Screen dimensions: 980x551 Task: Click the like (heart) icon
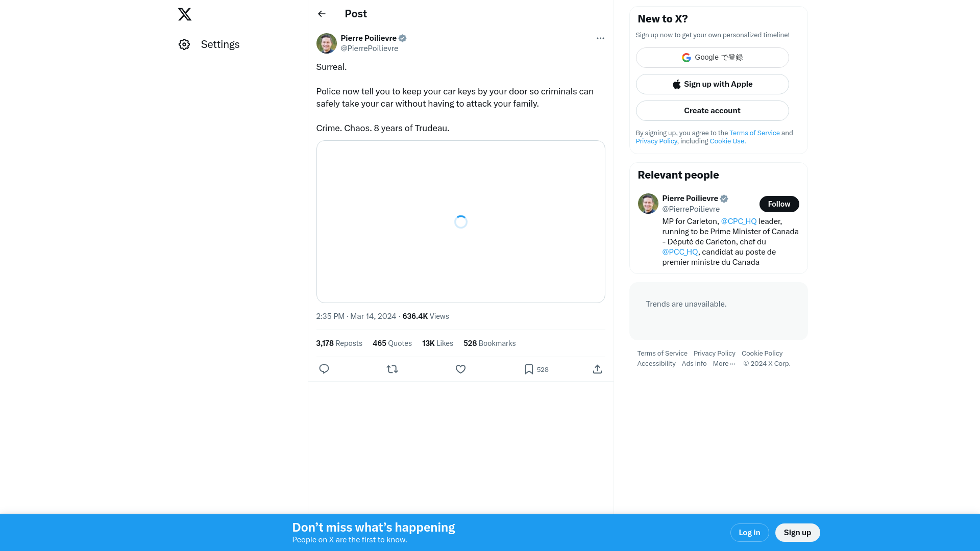[460, 369]
